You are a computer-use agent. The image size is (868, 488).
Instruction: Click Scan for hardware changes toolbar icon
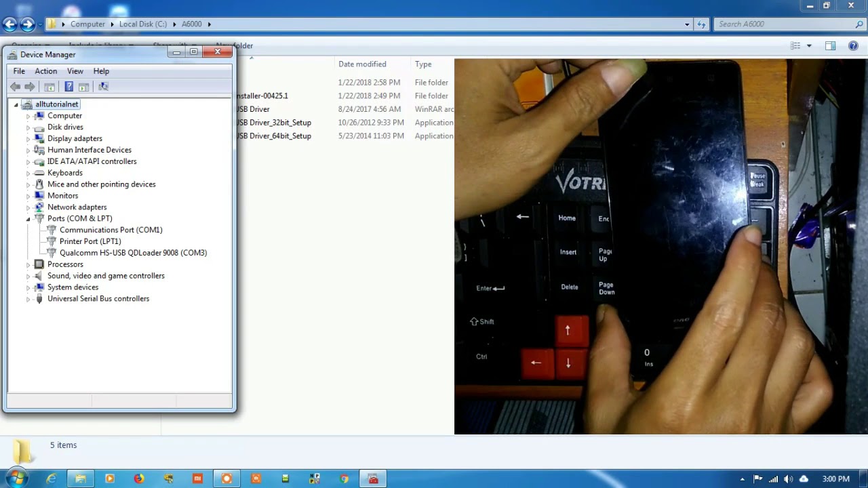(103, 87)
